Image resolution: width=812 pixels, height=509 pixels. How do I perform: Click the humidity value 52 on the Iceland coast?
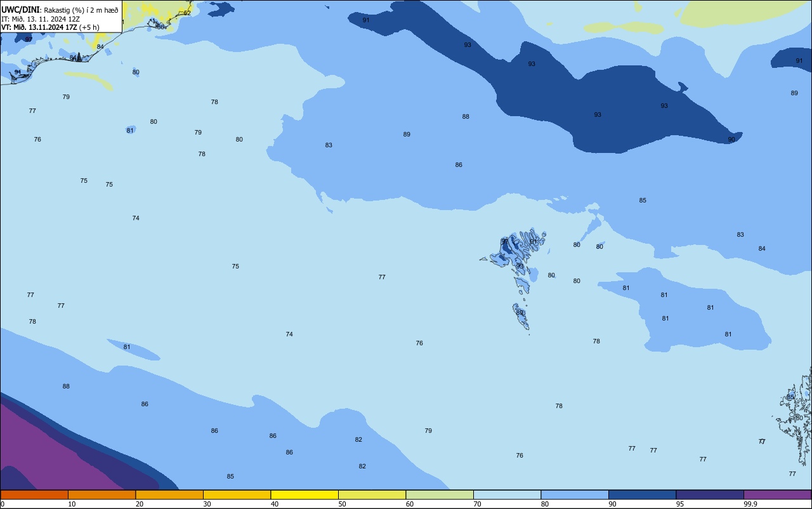187,13
